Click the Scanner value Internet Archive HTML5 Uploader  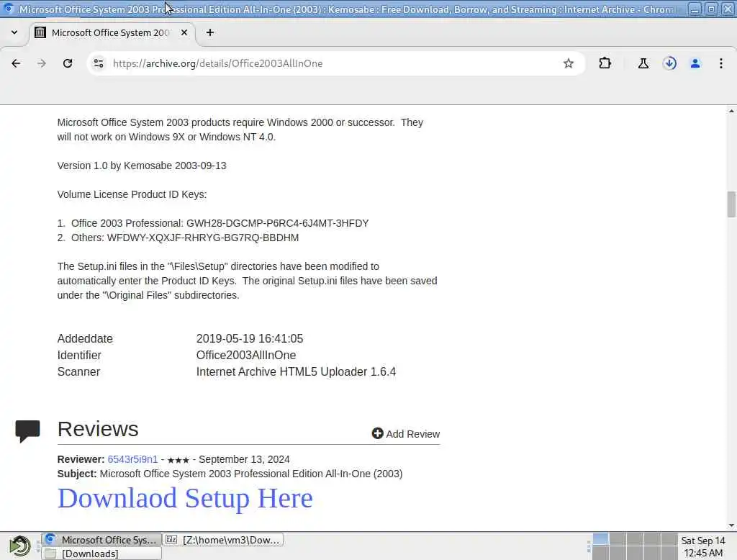296,372
